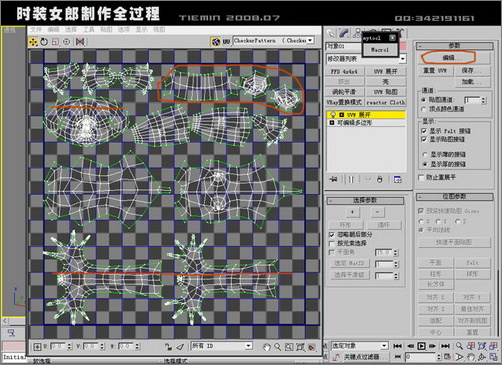Viewport: 502px width, 365px height.
Task: Click the pink object color swatch
Action: 403,46
